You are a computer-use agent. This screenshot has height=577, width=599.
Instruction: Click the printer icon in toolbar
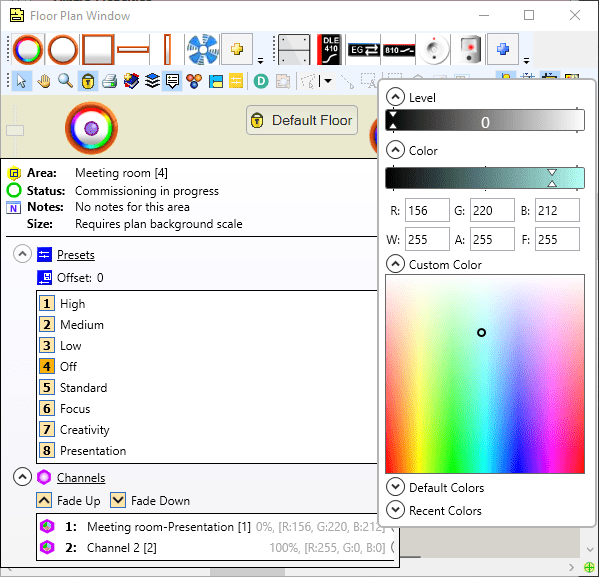click(x=110, y=81)
